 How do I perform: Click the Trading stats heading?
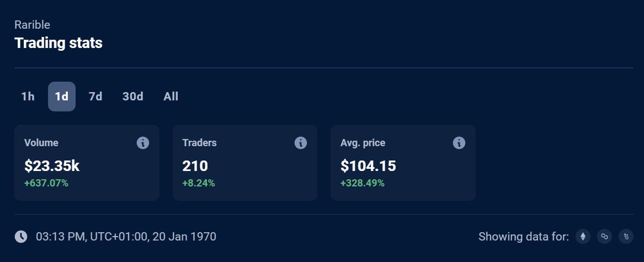(58, 43)
